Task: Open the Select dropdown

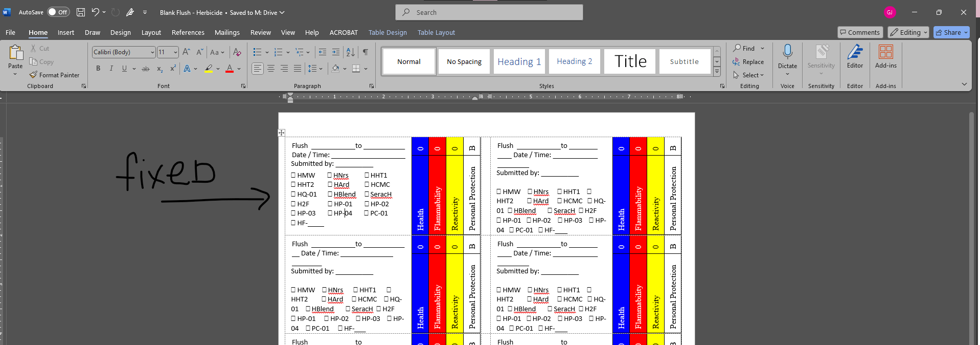Action: 748,75
